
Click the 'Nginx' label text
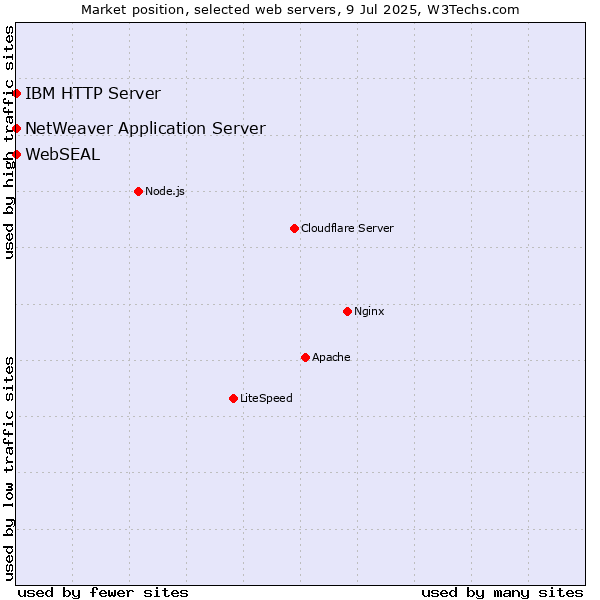[369, 311]
